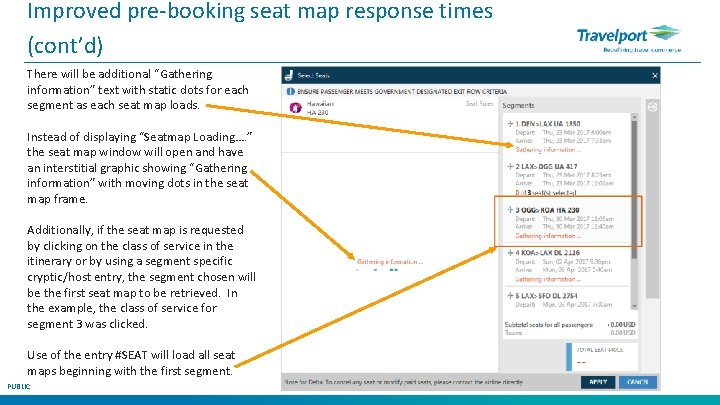Click the Travelport logo on the slide

pyautogui.click(x=629, y=39)
